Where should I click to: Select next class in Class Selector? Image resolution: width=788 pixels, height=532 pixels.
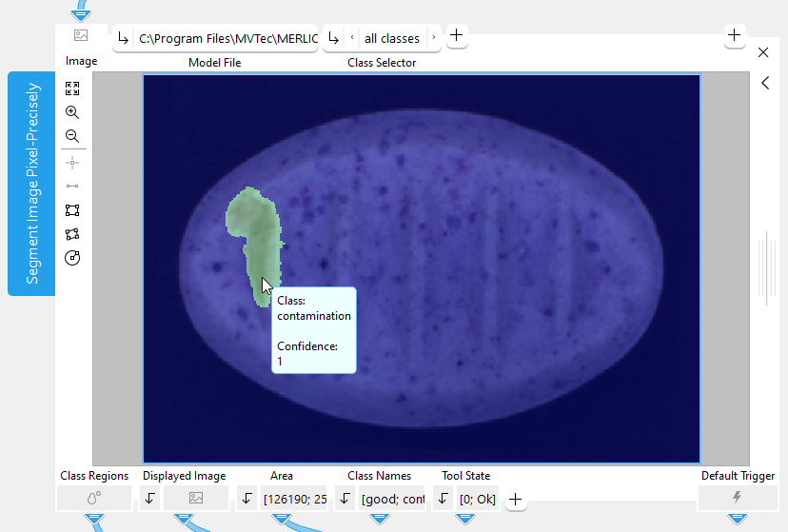point(434,38)
